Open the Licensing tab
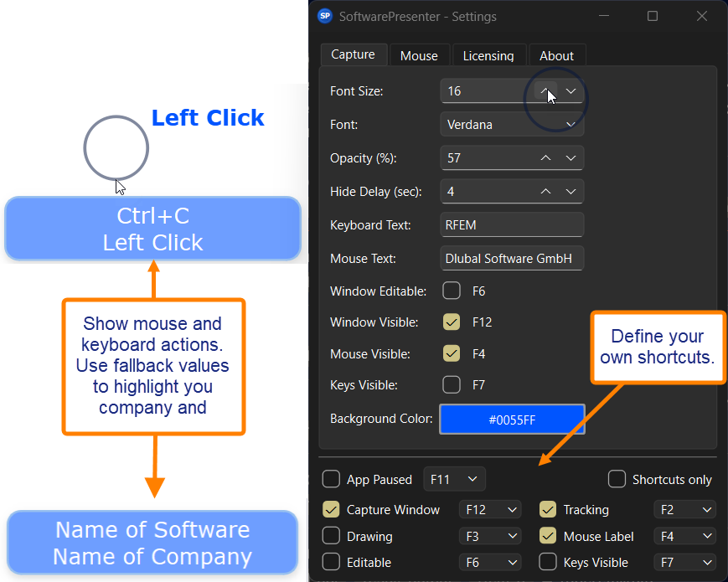 (x=488, y=55)
